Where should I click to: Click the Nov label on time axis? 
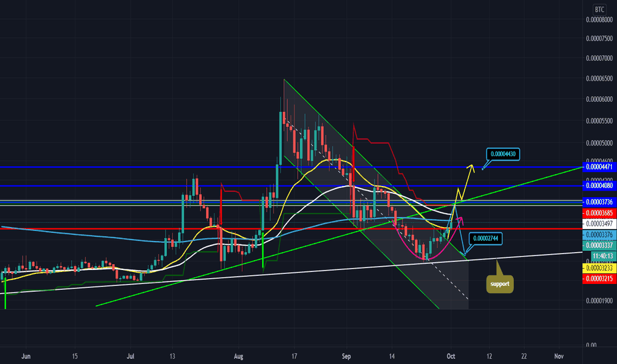[x=559, y=356]
